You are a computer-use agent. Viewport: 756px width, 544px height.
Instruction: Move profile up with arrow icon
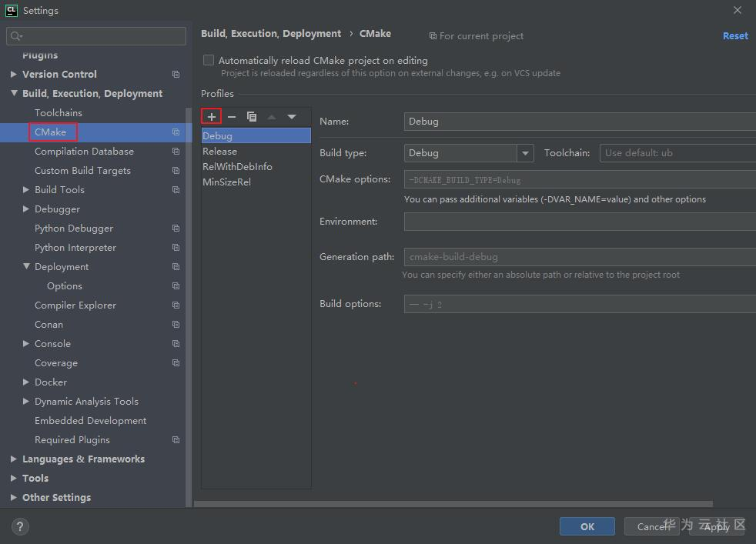pos(272,116)
